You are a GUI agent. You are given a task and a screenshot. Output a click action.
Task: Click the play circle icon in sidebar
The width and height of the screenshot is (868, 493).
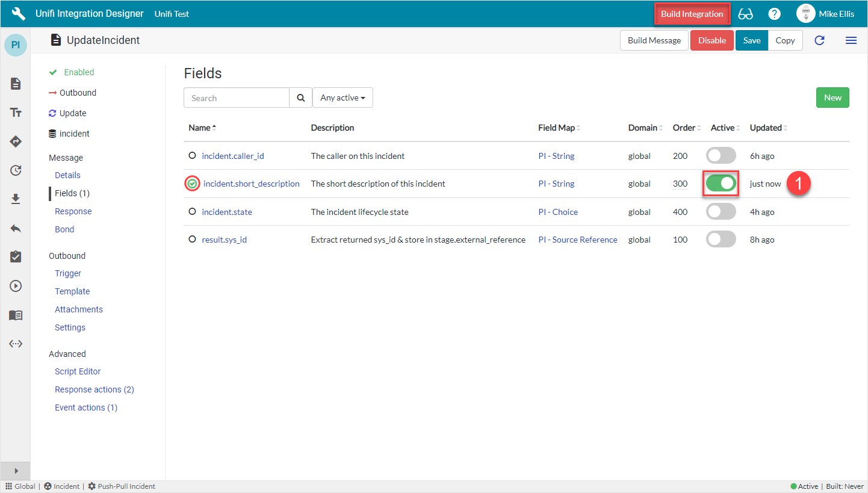pos(16,286)
